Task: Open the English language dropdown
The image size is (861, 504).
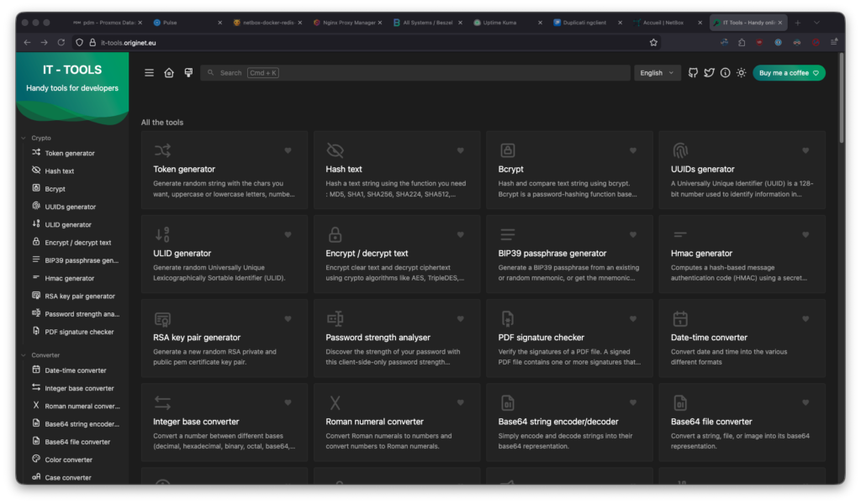Action: 657,73
